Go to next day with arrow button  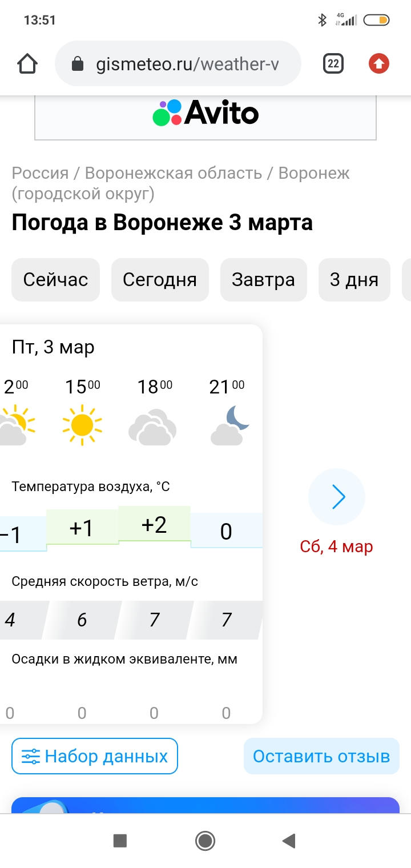tap(337, 497)
